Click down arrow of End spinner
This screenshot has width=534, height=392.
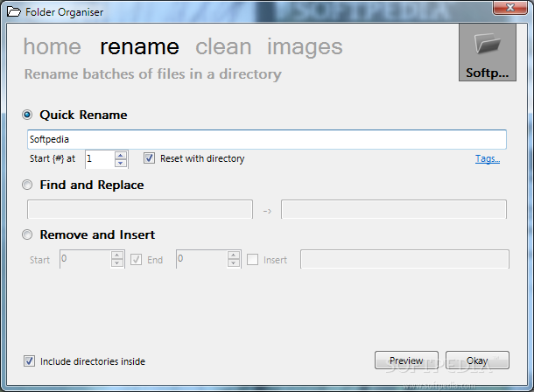click(x=234, y=263)
